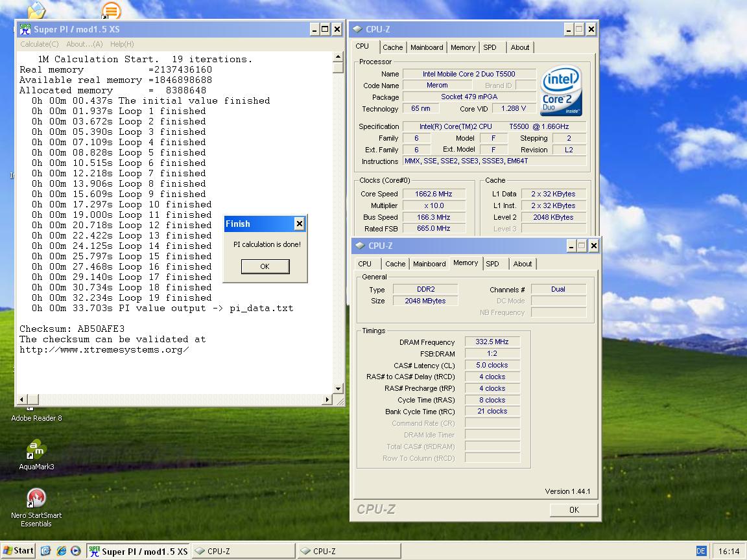The width and height of the screenshot is (747, 560).
Task: Click memory Size 2048 MBytes field
Action: (x=425, y=301)
